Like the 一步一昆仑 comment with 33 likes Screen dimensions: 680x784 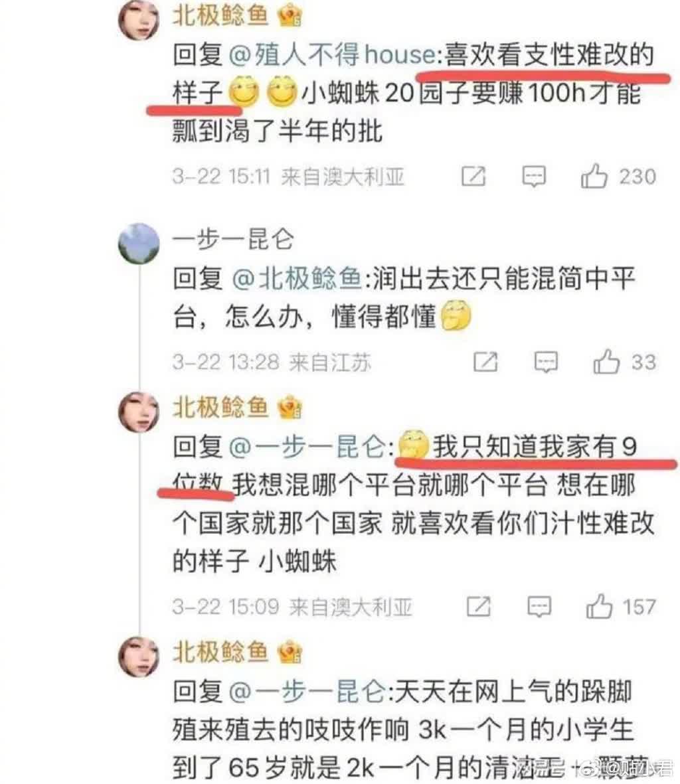pyautogui.click(x=606, y=362)
